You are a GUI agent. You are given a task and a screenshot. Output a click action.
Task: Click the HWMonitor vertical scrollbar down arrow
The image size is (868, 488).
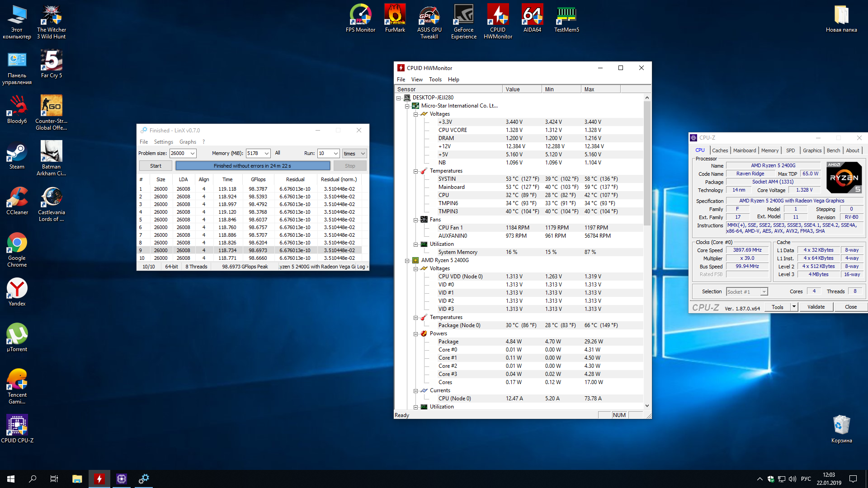coord(647,406)
